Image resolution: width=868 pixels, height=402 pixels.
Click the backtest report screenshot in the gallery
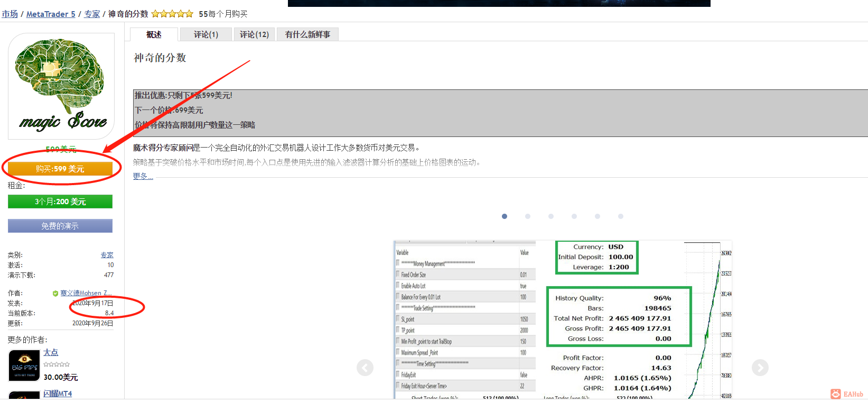point(563,319)
